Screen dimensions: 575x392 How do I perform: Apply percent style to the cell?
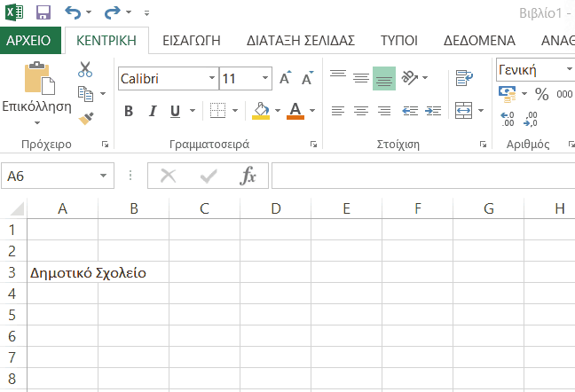[540, 94]
